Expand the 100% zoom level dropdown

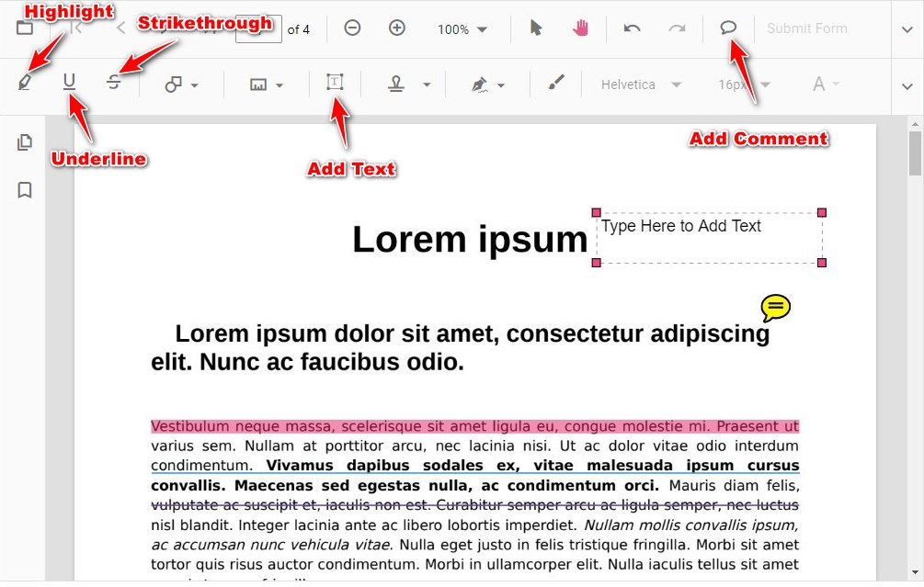pyautogui.click(x=462, y=28)
